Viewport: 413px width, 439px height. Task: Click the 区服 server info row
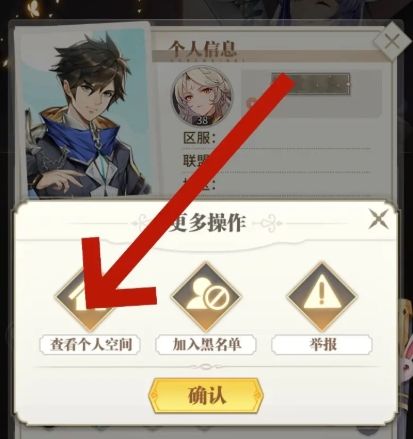[x=276, y=138]
